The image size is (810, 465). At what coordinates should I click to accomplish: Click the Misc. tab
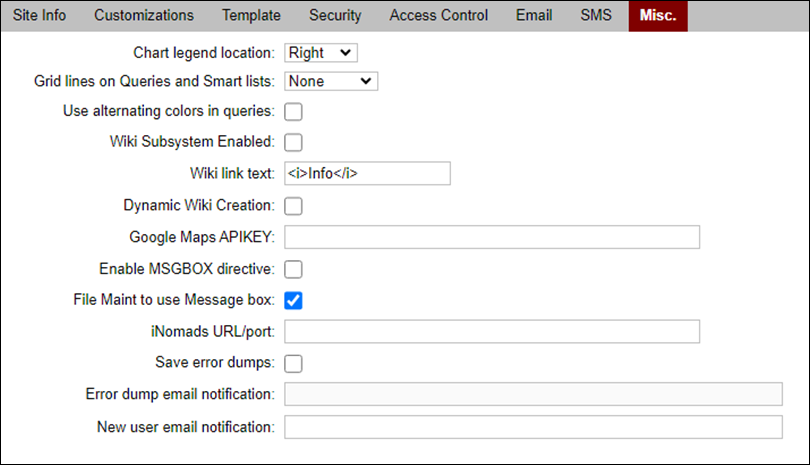[x=658, y=16]
